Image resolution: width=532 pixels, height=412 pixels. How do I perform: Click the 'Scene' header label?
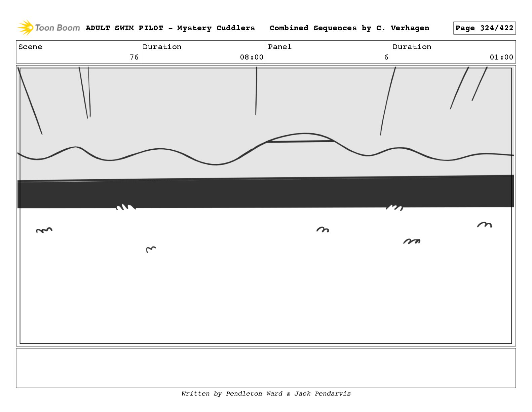pyautogui.click(x=30, y=47)
